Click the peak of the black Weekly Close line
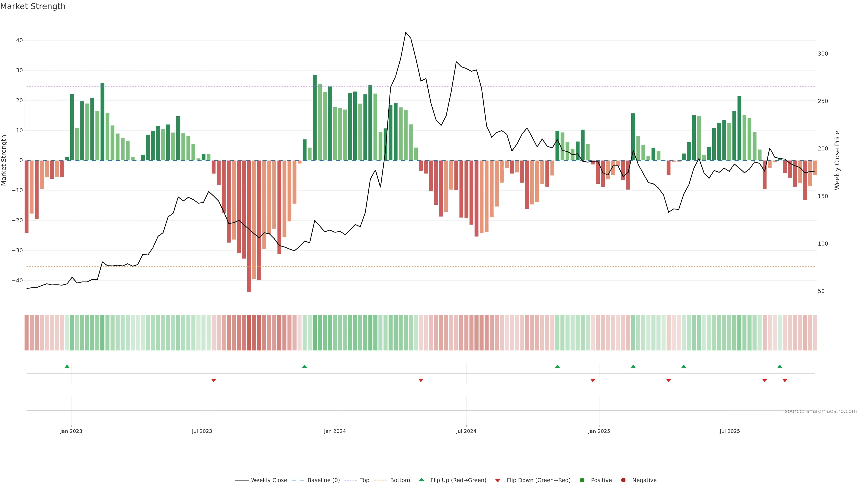868x488 pixels. pyautogui.click(x=406, y=33)
